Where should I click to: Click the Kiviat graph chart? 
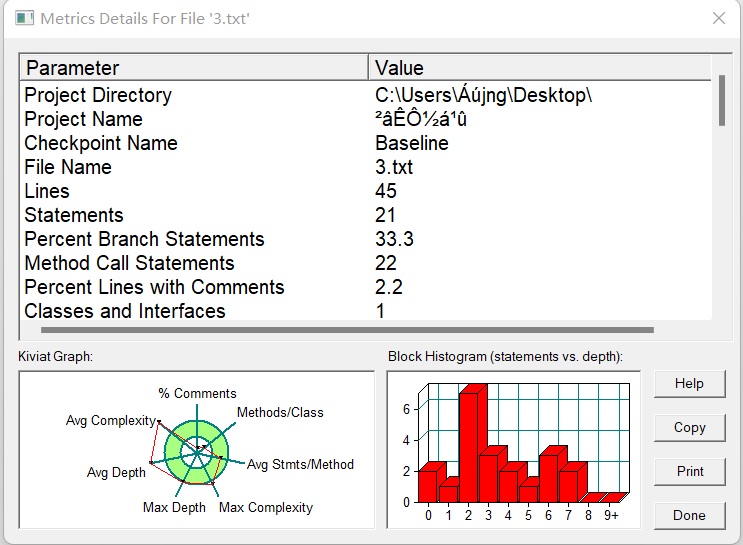[x=197, y=450]
